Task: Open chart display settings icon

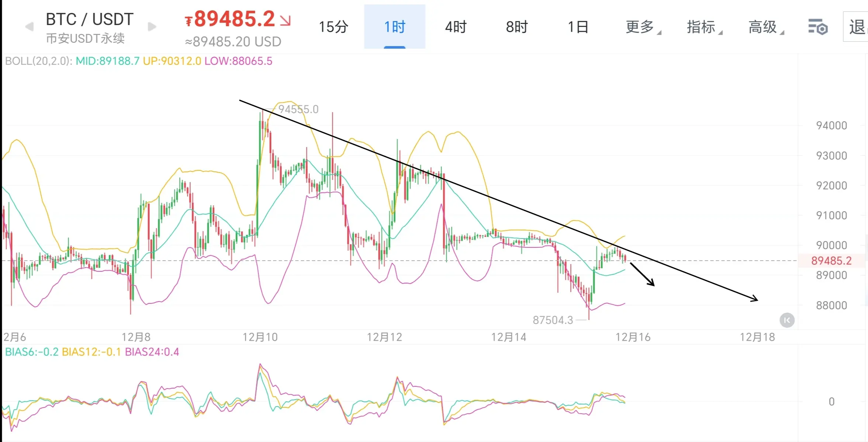Action: (818, 27)
